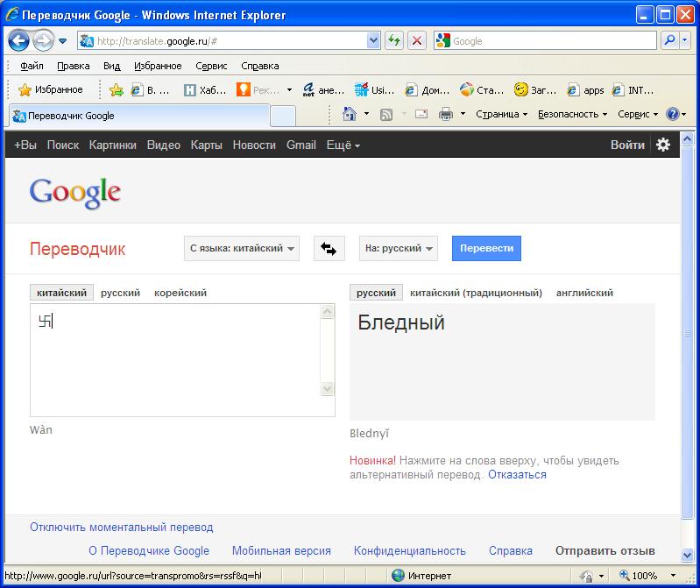Switch target to английский

point(584,293)
